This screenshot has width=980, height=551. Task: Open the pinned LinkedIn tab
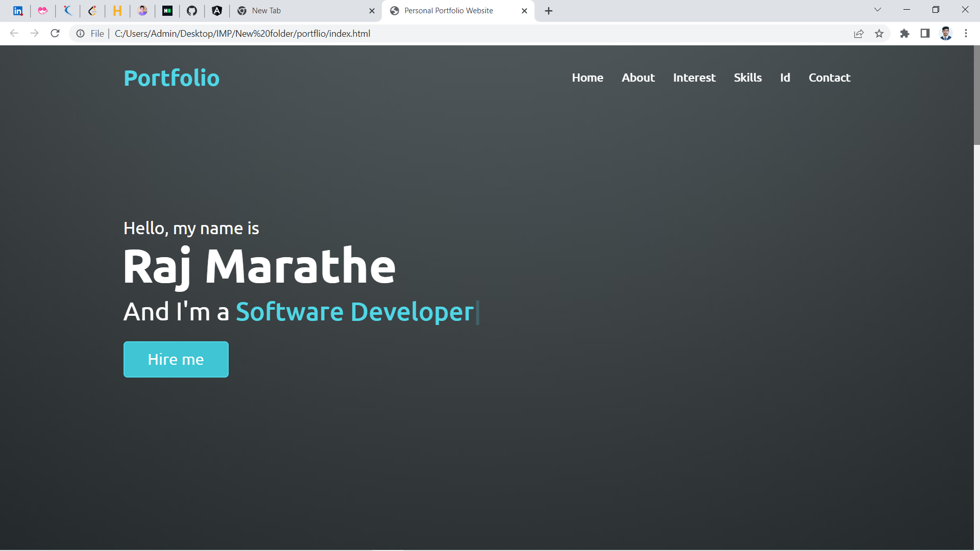(x=18, y=11)
